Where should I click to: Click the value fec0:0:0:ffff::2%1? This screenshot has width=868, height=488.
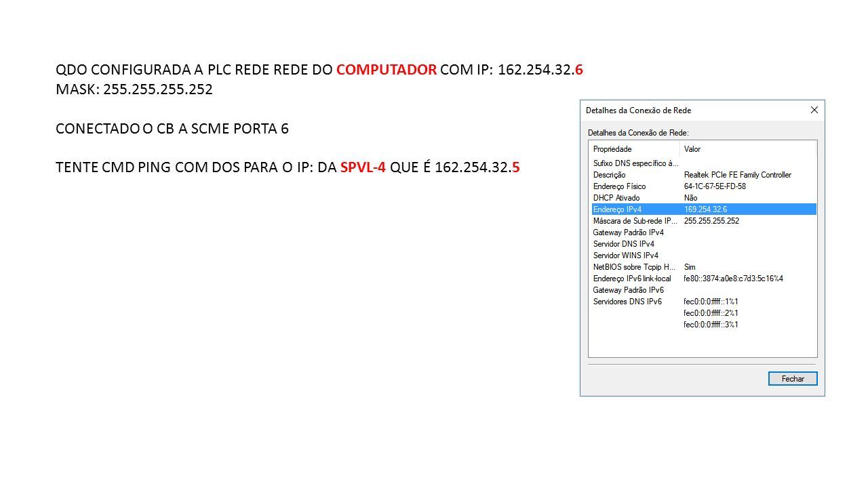(x=711, y=313)
